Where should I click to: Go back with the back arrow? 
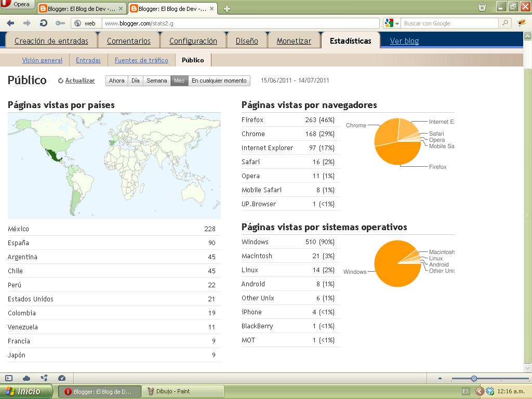pos(10,23)
